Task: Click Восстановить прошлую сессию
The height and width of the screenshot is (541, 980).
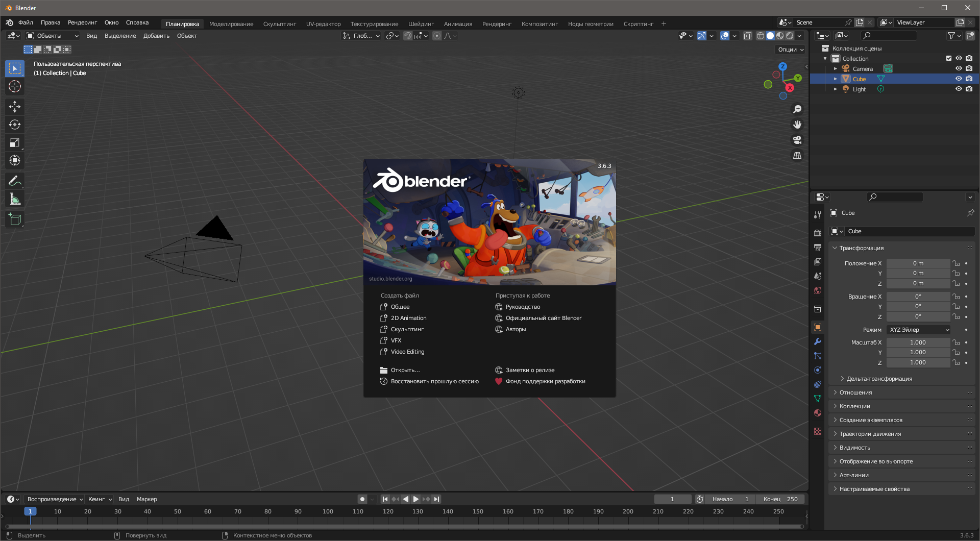Action: 429,381
